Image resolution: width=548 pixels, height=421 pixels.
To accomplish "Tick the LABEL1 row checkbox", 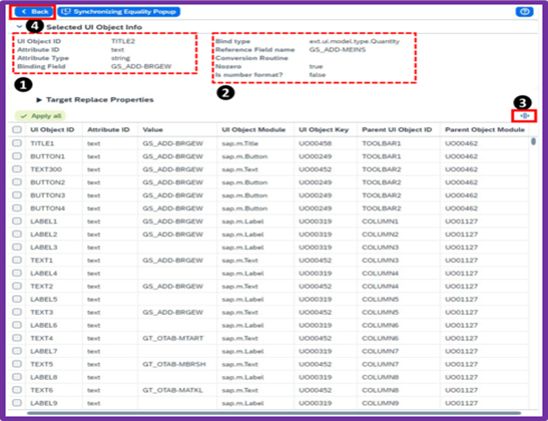I will click(17, 221).
